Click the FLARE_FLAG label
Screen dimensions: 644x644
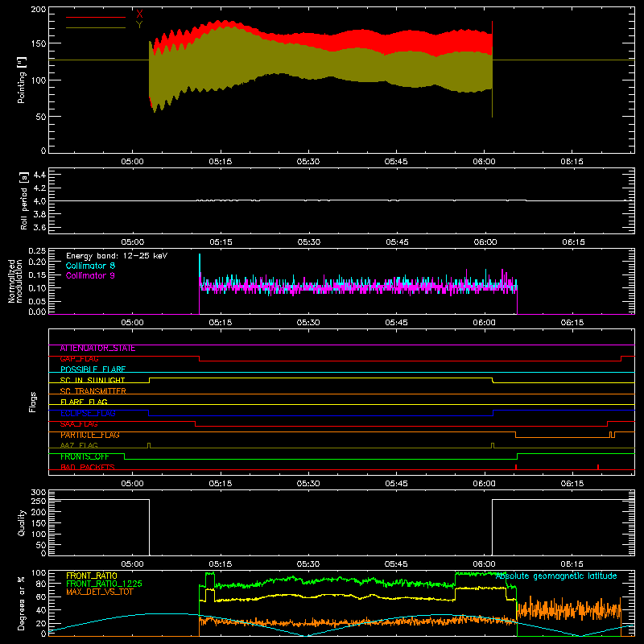tap(84, 402)
